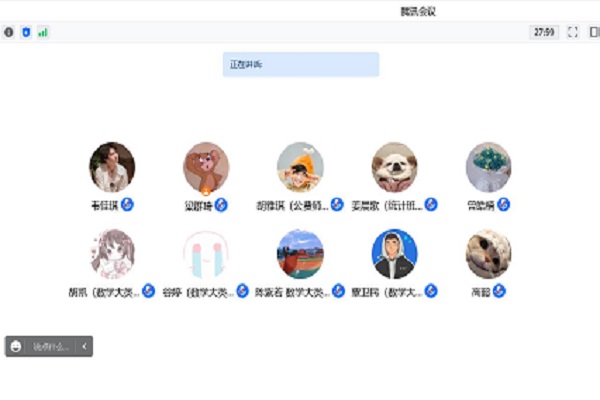
Task: Click the orange host badge on the Jerry mouse avatar
Action: [x=206, y=191]
